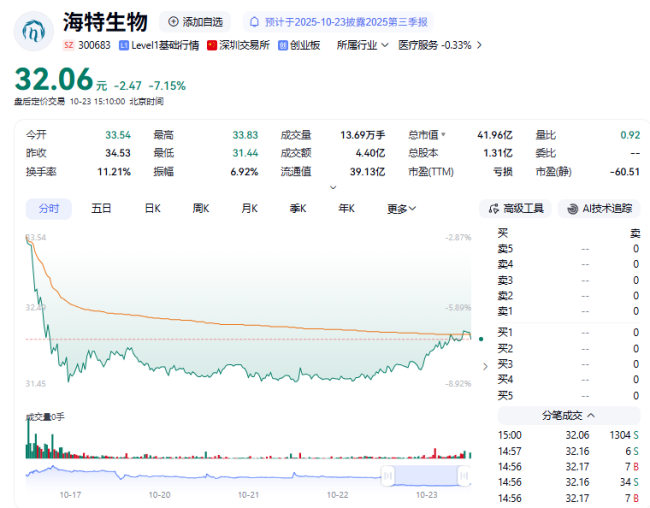
Task: Click the 10-21 date on the timeline
Action: click(x=249, y=494)
